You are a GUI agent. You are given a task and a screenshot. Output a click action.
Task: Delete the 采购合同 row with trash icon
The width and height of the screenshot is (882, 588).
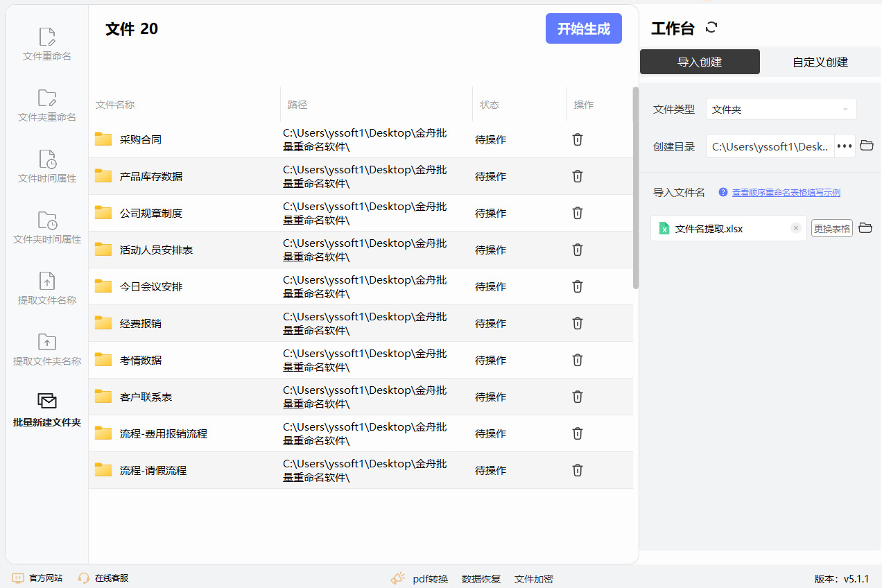(577, 139)
